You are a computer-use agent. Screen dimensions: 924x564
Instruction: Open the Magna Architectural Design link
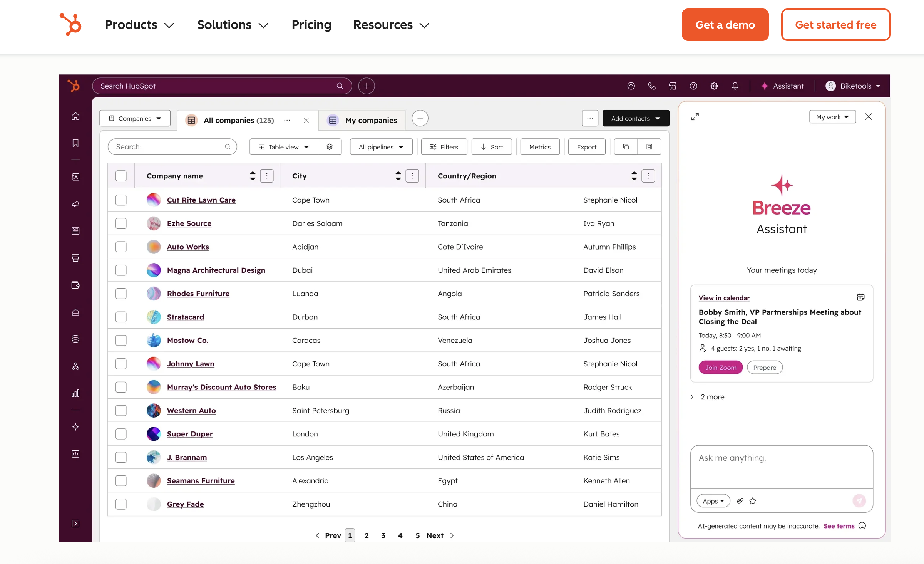coord(216,270)
